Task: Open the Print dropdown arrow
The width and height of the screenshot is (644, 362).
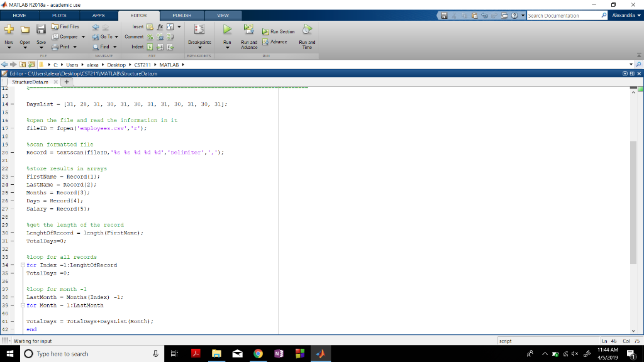Action: pos(75,47)
